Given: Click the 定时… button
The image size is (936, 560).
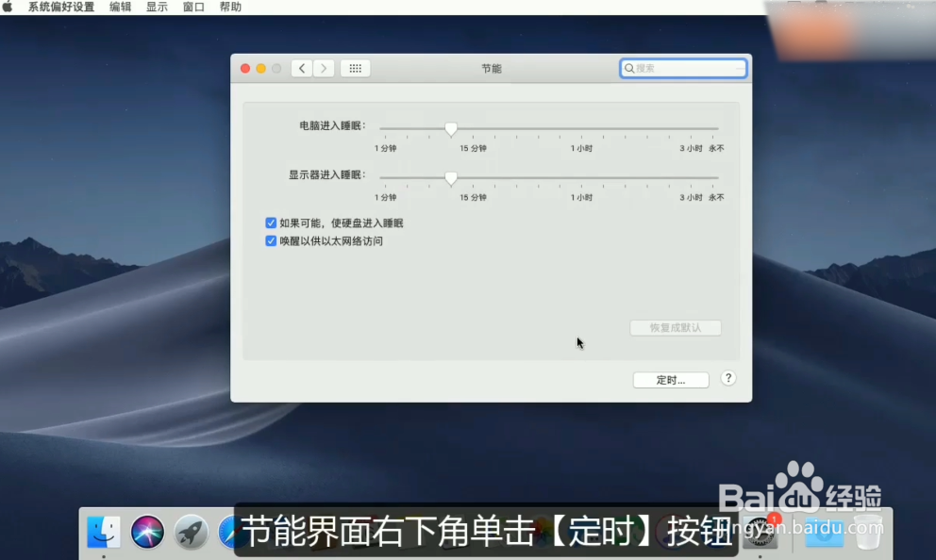Looking at the screenshot, I should 671,379.
